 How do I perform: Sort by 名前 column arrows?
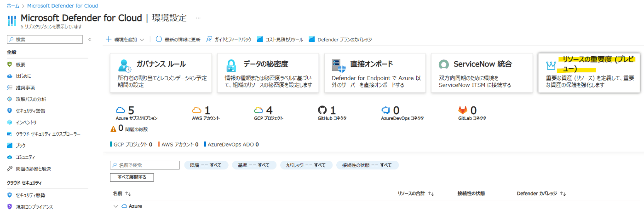click(x=128, y=194)
